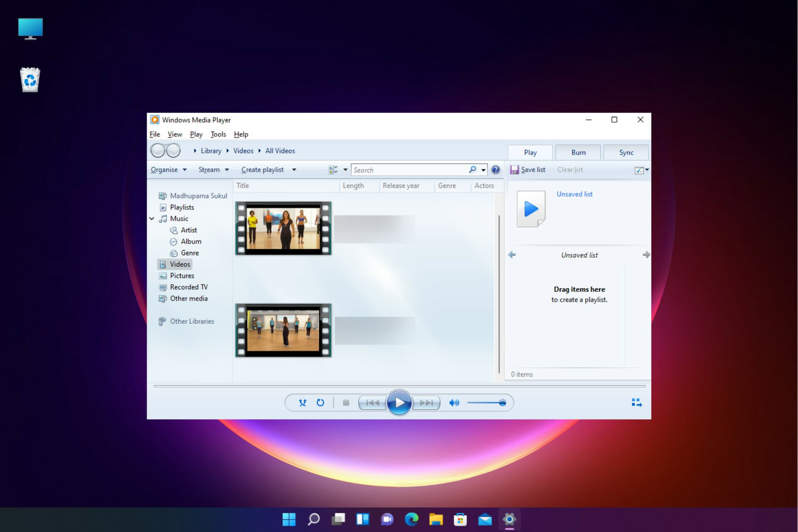Open the Stream dropdown

click(214, 170)
